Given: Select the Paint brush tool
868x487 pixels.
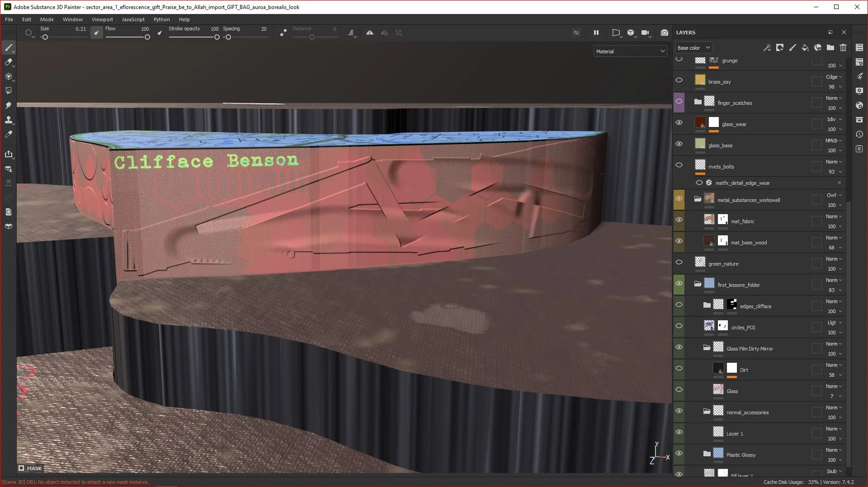Looking at the screenshot, I should pos(9,47).
